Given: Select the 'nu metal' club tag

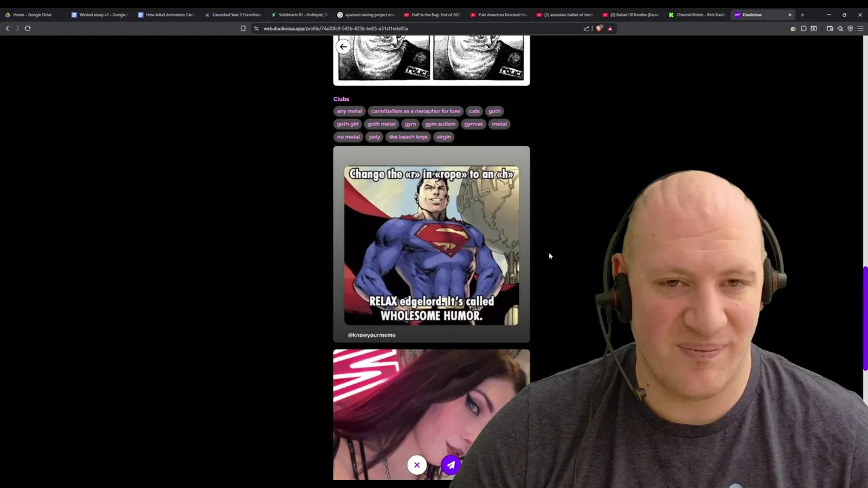Looking at the screenshot, I should click(349, 137).
